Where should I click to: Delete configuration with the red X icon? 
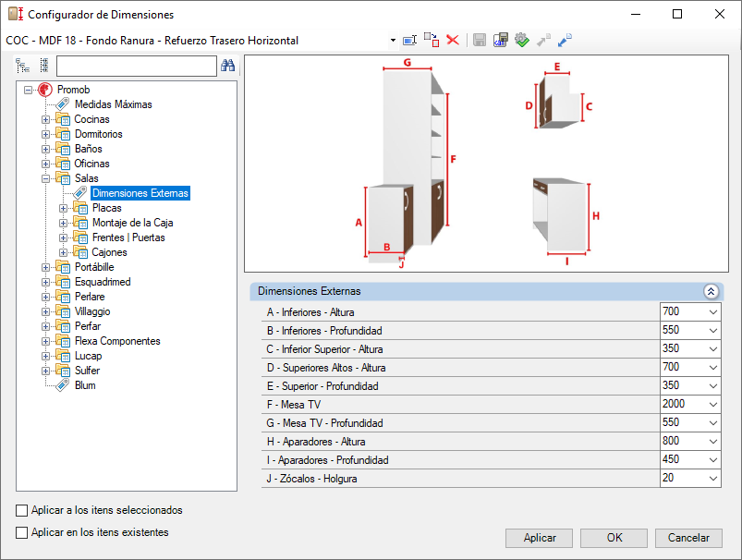coord(453,41)
